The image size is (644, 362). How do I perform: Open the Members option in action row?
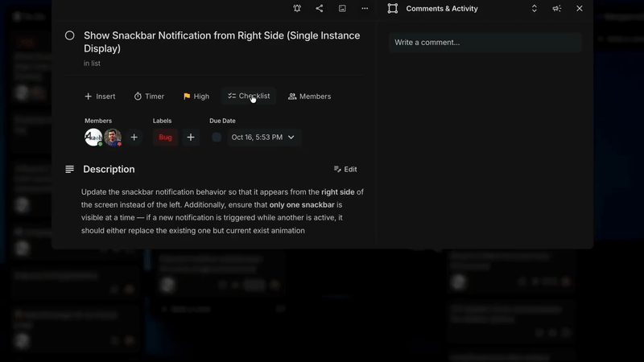coord(309,97)
